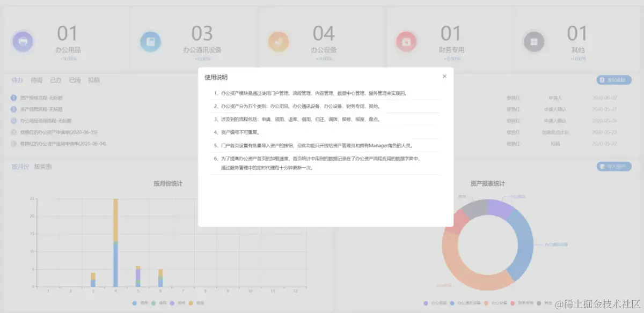Open the 办公资产申请单(2020-06-05) item
644x313 pixels.
pyautogui.click(x=58, y=132)
